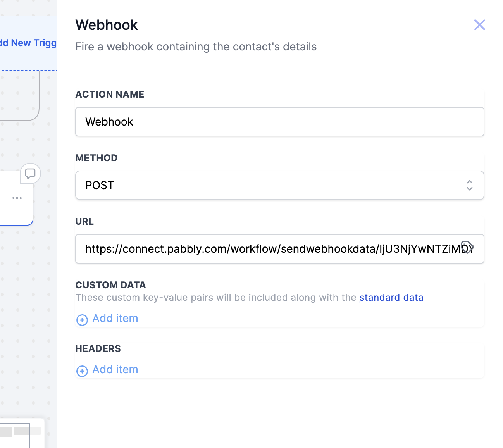Click the plus circle icon under Custom Data
The width and height of the screenshot is (503, 448).
tap(82, 320)
